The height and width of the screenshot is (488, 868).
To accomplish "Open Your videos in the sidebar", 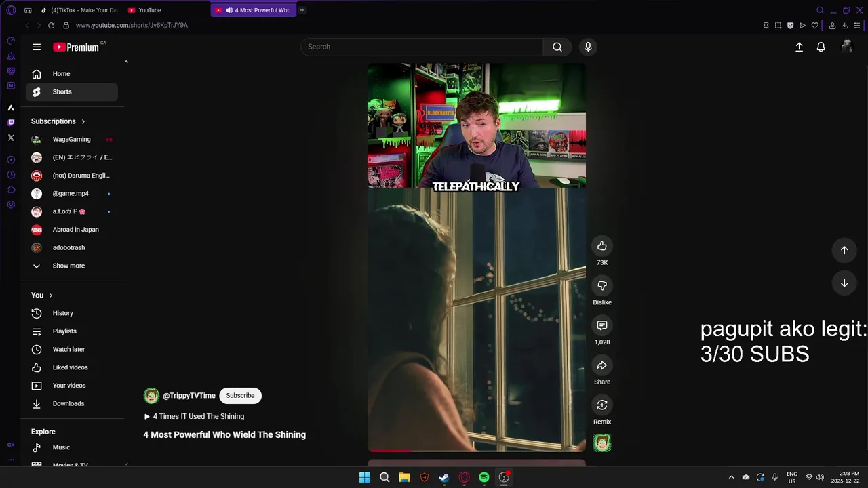I will [72, 386].
